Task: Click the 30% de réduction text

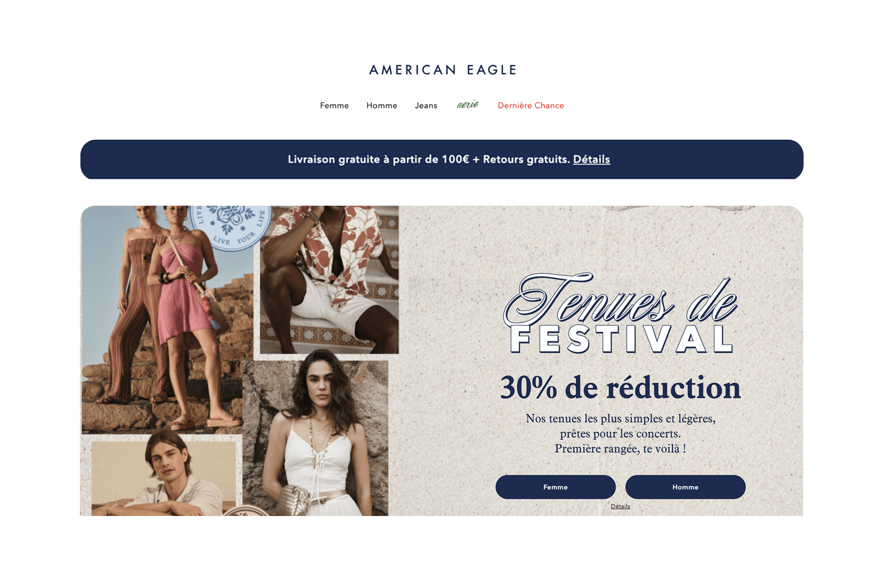Action: point(621,388)
